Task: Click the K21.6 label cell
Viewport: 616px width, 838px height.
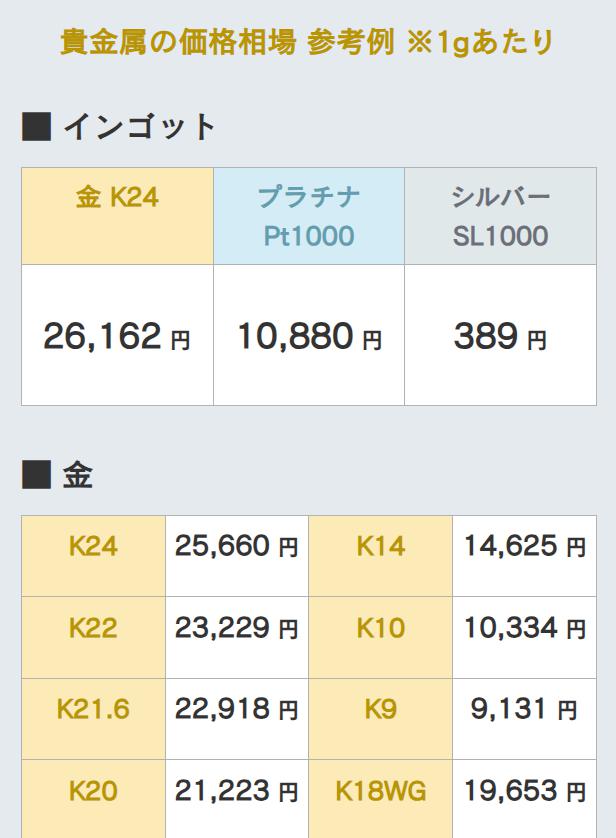Action: point(93,709)
